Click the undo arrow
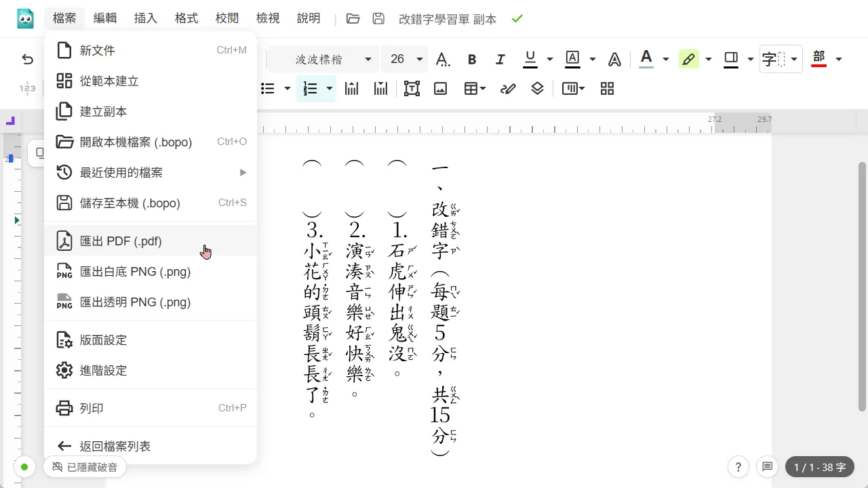This screenshot has height=488, width=868. coord(28,60)
